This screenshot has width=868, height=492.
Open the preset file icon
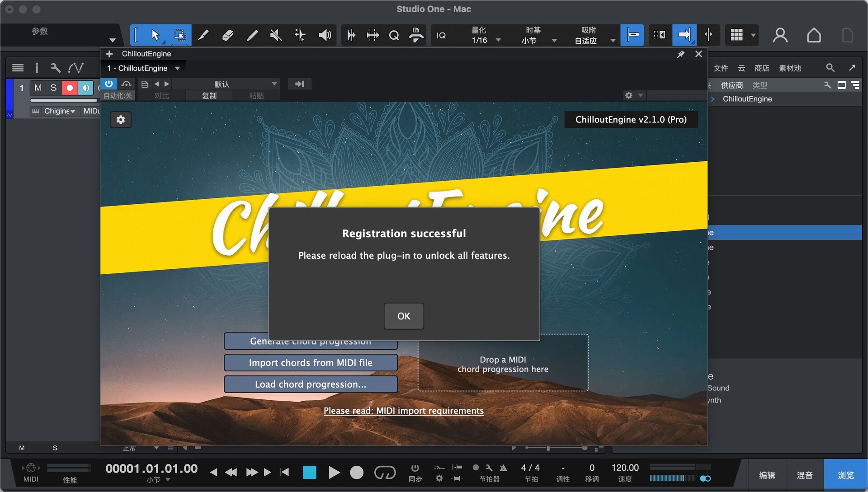[145, 84]
